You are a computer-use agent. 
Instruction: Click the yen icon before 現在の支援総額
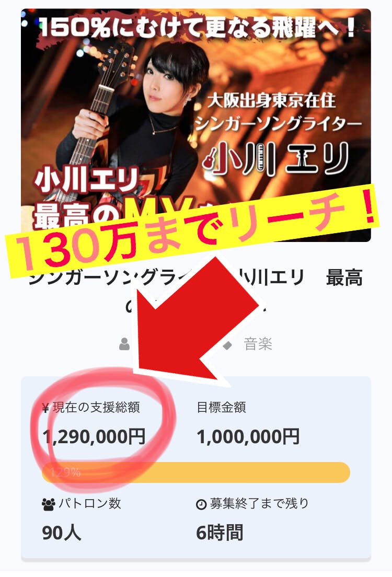point(45,408)
